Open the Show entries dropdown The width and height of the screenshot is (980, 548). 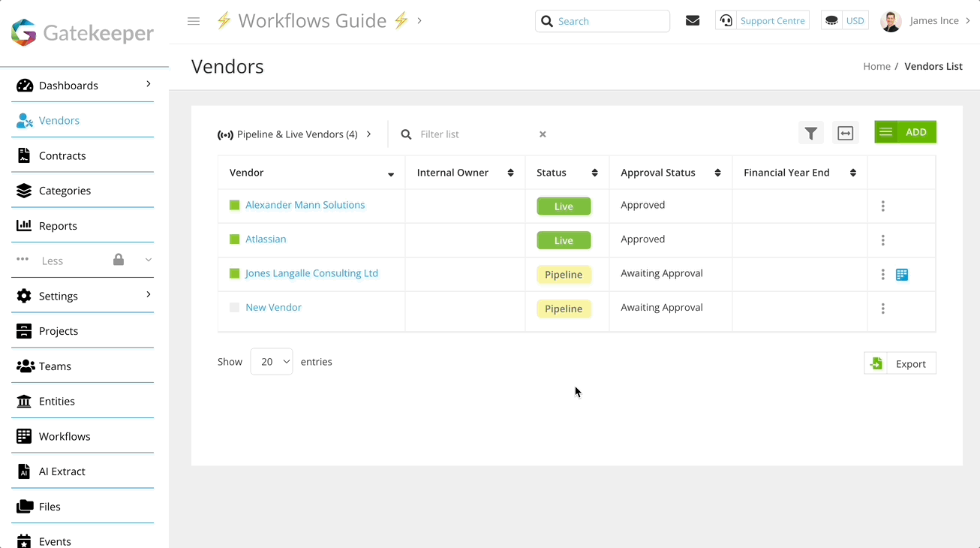[x=272, y=361]
